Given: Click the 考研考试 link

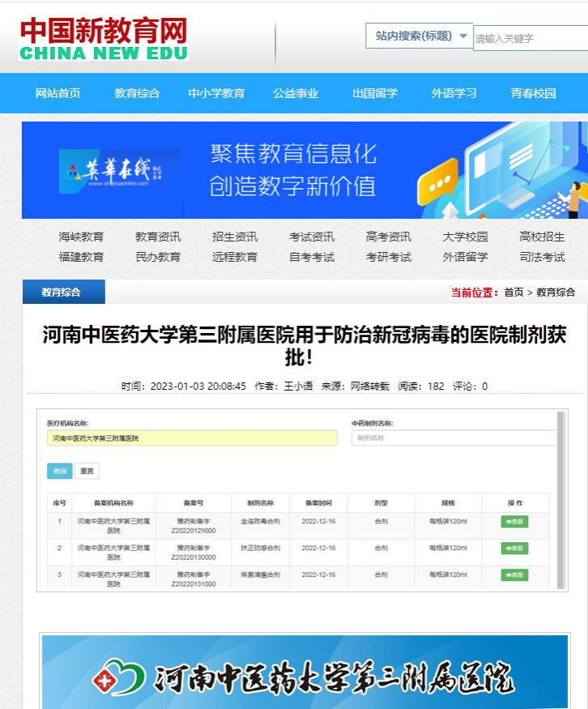Looking at the screenshot, I should [389, 257].
